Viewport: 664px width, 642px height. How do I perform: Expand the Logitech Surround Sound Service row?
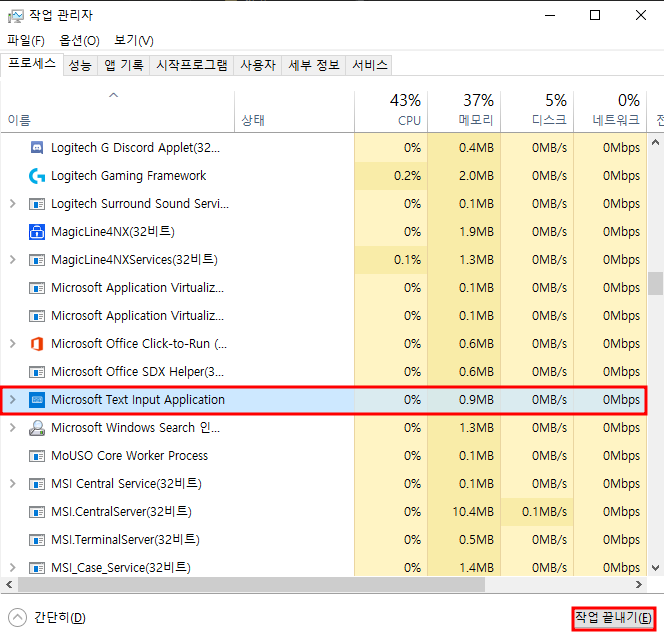(x=13, y=204)
